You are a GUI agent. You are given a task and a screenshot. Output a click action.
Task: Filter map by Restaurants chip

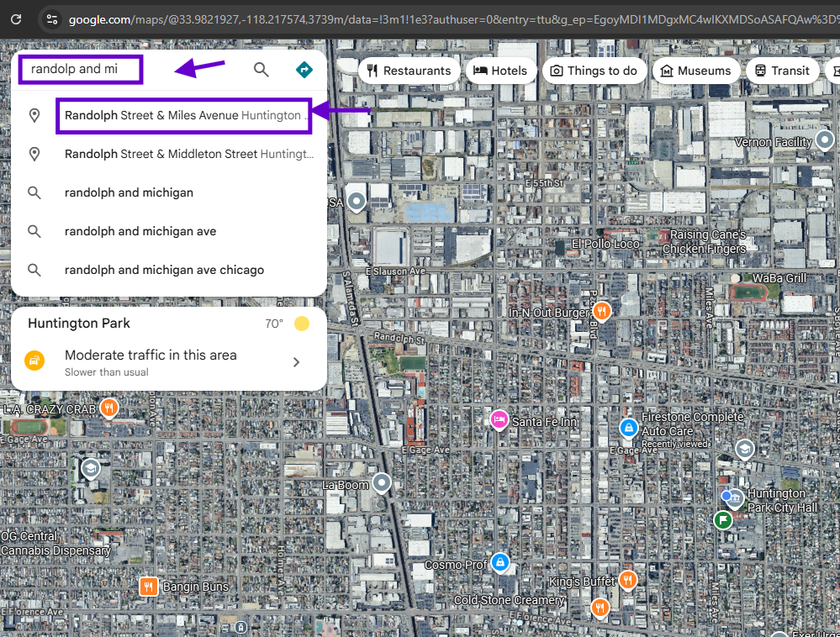(x=409, y=71)
